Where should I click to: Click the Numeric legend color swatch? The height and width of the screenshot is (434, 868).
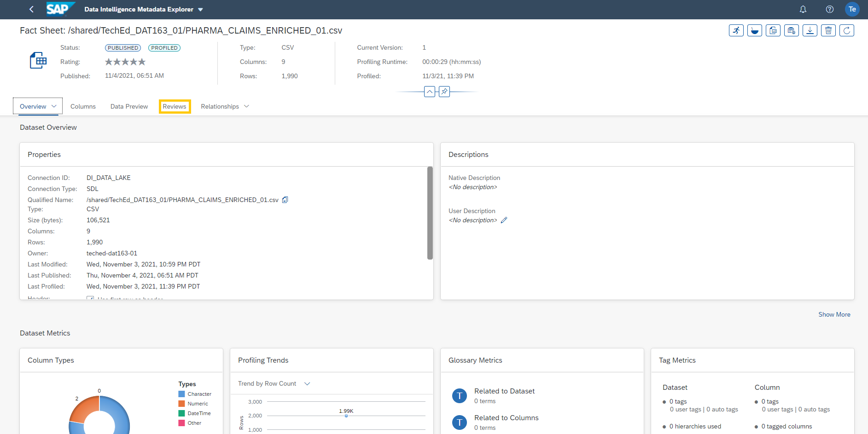click(x=181, y=404)
